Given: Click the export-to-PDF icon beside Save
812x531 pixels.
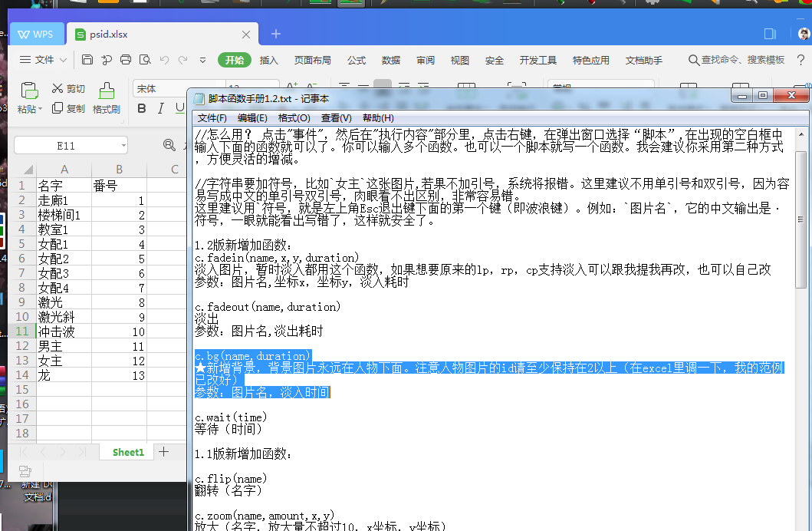Looking at the screenshot, I should [x=107, y=60].
